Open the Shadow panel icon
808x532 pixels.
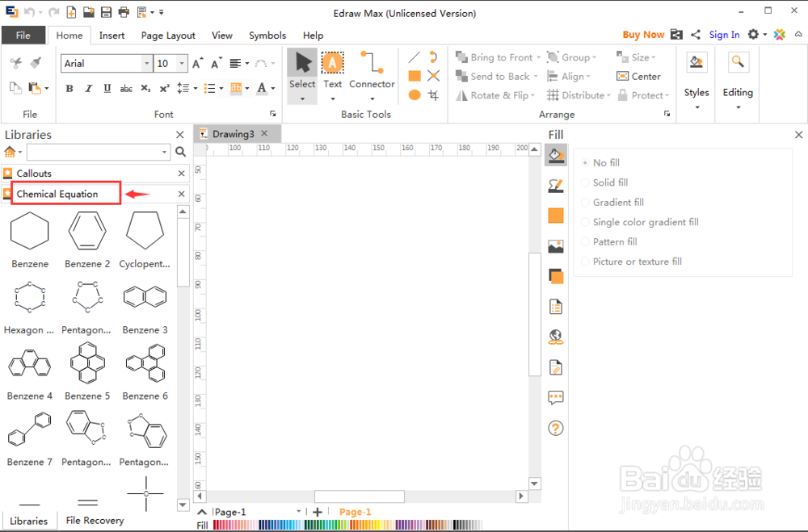click(x=556, y=216)
